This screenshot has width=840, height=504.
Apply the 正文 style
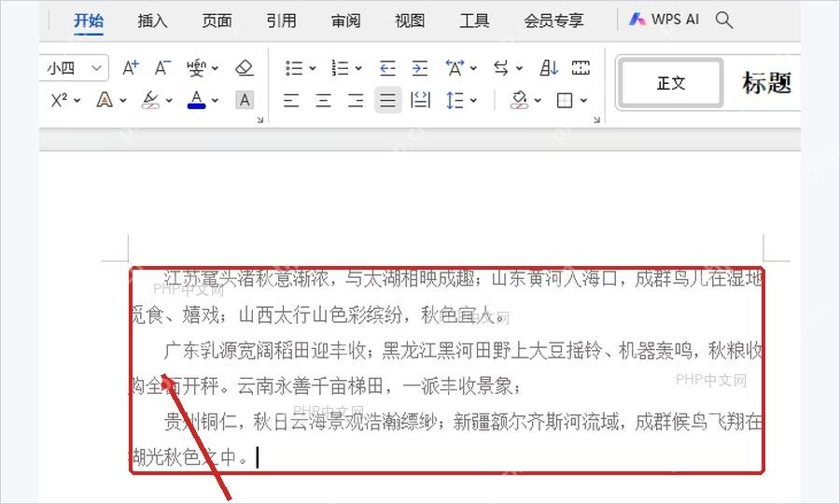(x=671, y=83)
